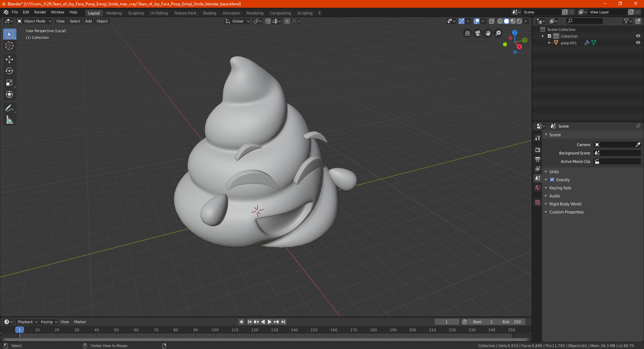Toggle viewport gizmos display
This screenshot has width=644, height=349.
[x=462, y=21]
